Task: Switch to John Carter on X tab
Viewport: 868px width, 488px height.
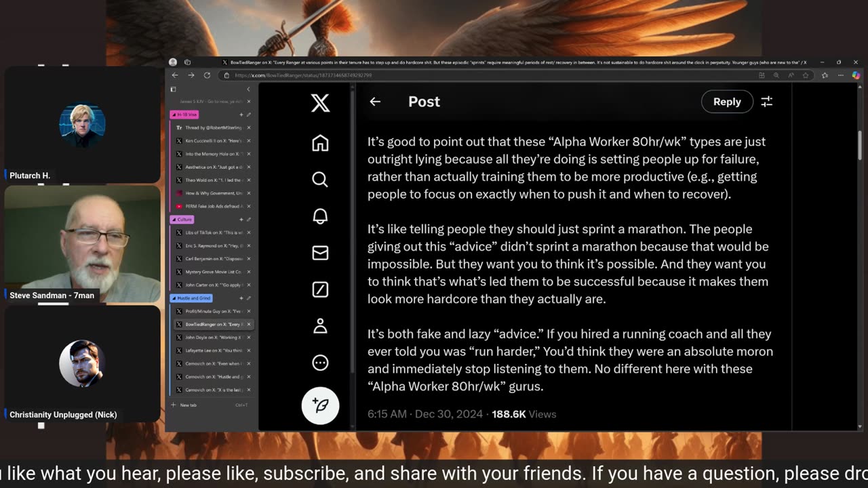Action: pyautogui.click(x=213, y=285)
